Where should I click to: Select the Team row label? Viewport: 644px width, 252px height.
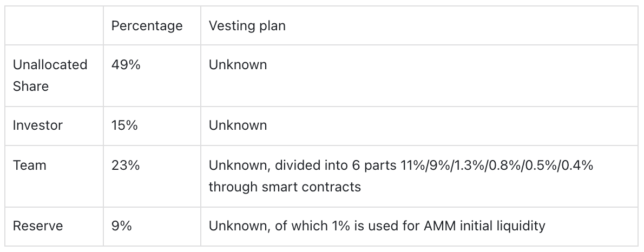tap(30, 165)
